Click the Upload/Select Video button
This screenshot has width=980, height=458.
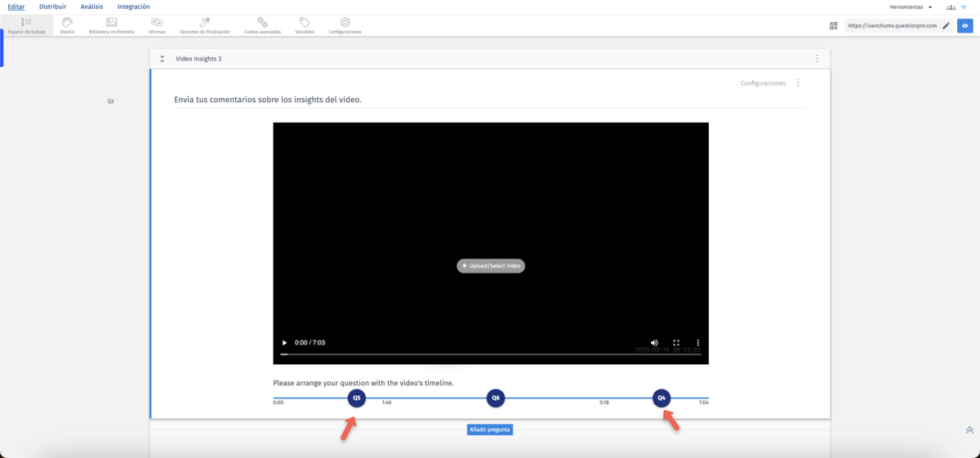pos(491,266)
